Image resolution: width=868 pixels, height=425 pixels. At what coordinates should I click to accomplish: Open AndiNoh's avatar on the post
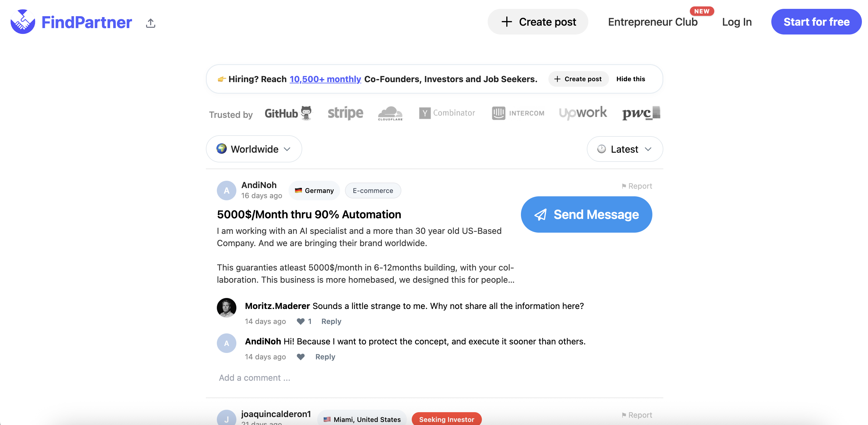[x=226, y=190]
